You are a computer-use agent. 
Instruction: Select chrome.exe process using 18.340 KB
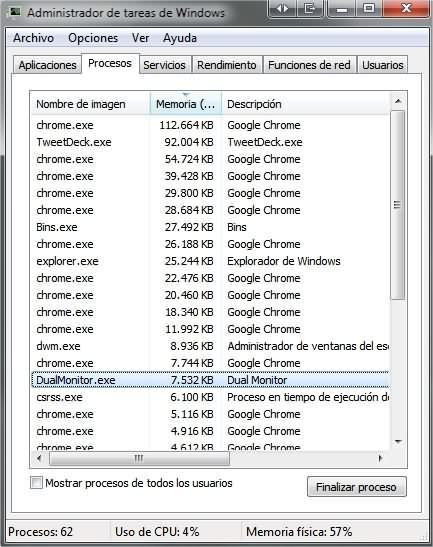(210, 312)
